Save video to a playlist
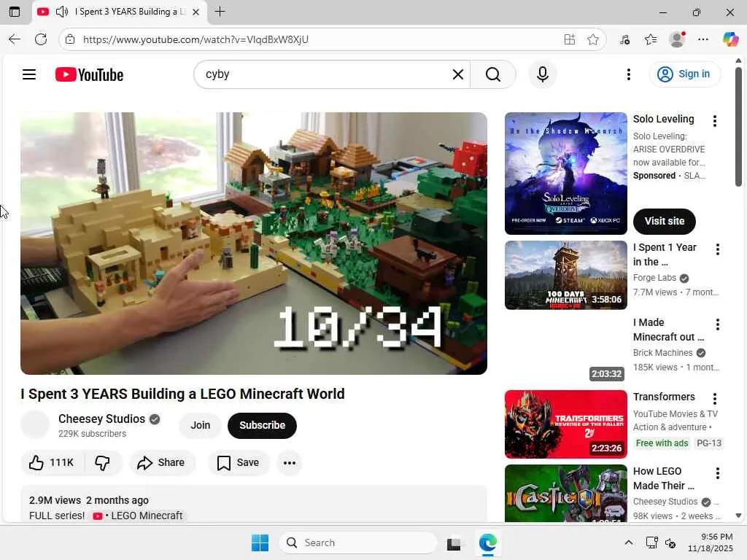747x560 pixels. click(x=239, y=462)
